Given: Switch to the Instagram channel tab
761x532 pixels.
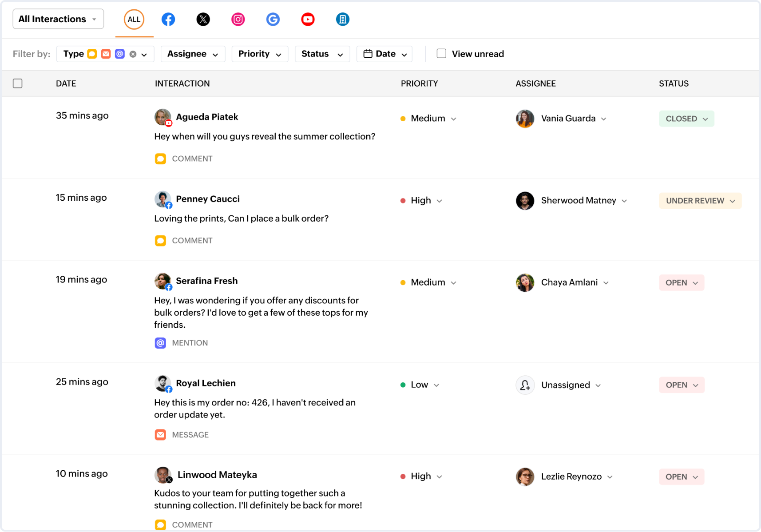Looking at the screenshot, I should tap(238, 20).
